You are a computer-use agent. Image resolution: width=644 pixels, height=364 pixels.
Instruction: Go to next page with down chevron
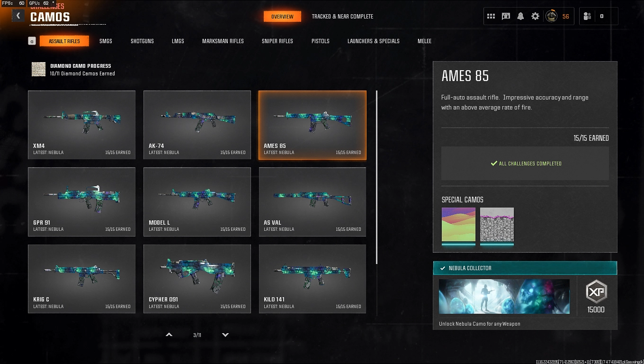tap(225, 335)
